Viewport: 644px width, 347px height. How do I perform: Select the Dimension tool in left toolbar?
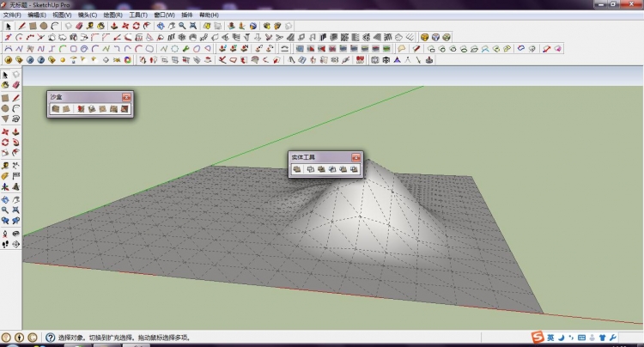15,166
